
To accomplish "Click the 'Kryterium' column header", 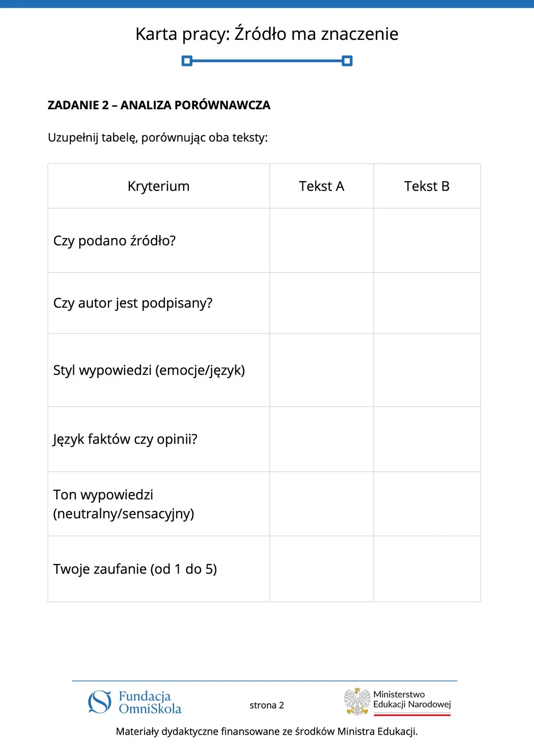I will [x=159, y=186].
